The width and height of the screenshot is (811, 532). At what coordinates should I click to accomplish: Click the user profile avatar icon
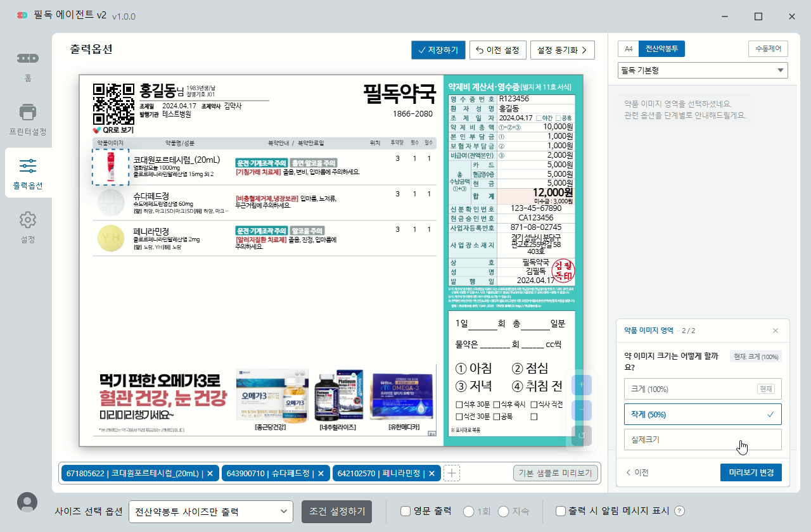click(x=27, y=502)
